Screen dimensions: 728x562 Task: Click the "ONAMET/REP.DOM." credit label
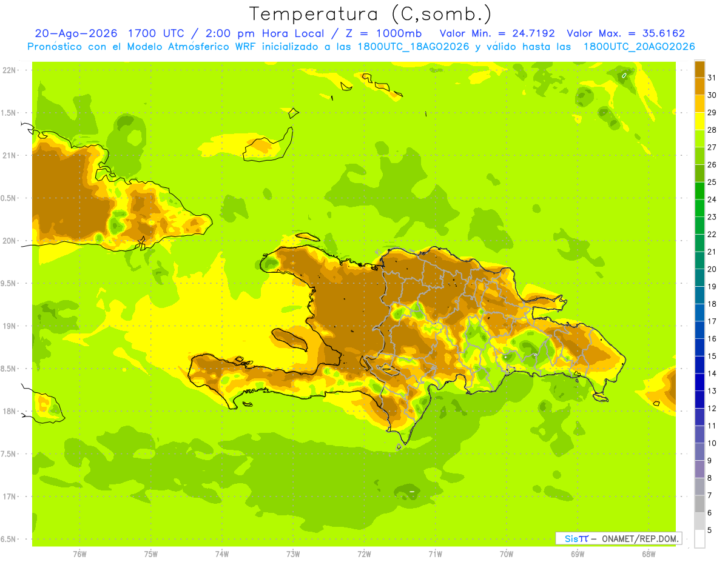pos(640,538)
